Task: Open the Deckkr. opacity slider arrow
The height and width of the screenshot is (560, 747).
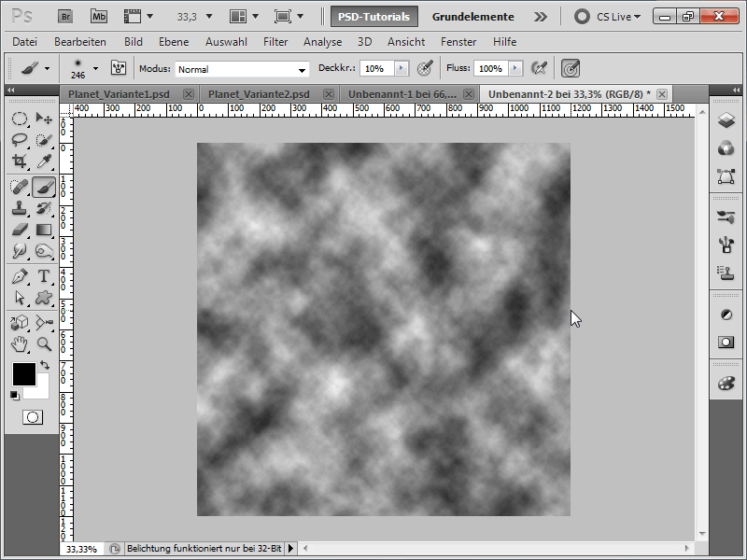Action: pos(402,68)
